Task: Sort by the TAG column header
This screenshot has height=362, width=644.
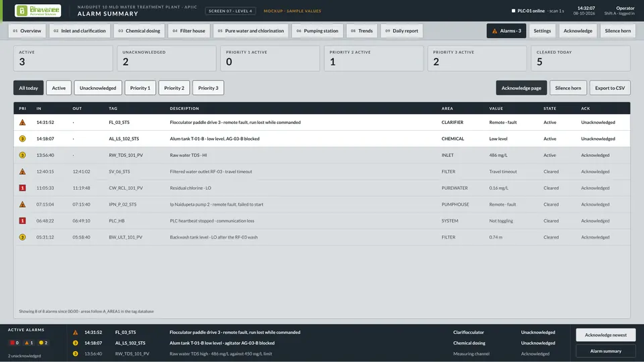Action: [113, 109]
